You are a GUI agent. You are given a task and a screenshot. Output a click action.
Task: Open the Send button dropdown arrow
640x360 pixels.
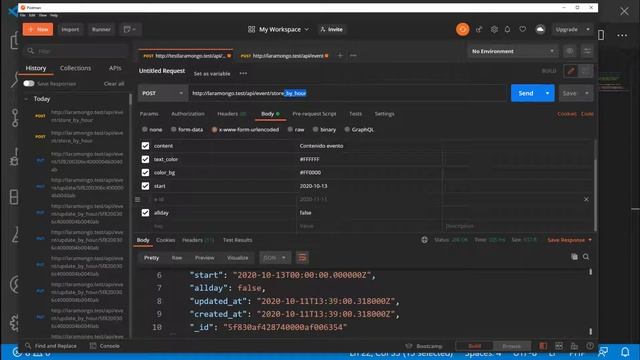click(547, 93)
